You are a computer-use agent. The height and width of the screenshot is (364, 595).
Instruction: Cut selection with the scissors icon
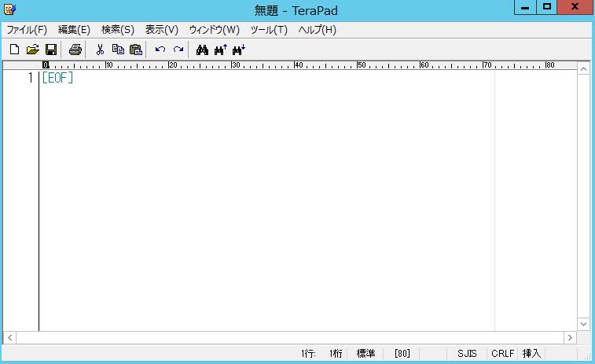100,50
